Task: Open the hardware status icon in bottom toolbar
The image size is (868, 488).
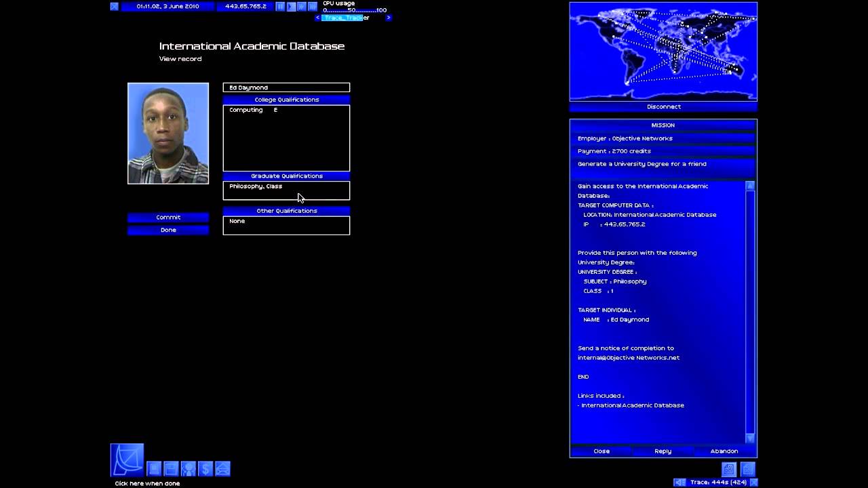Action: [x=154, y=468]
